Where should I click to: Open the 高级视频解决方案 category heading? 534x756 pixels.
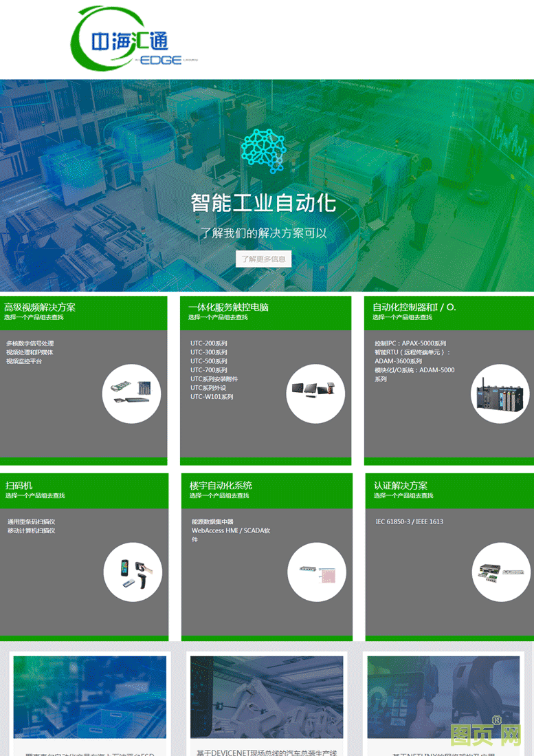tap(40, 307)
